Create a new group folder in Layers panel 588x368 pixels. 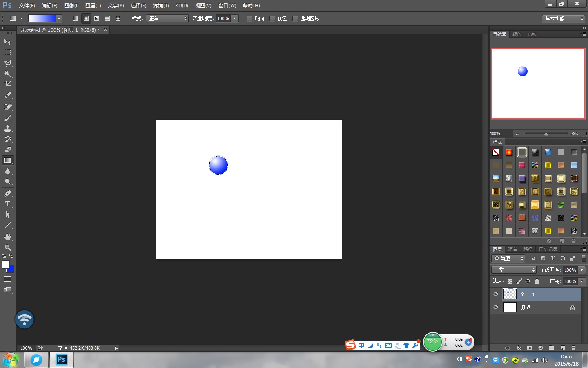click(x=552, y=348)
